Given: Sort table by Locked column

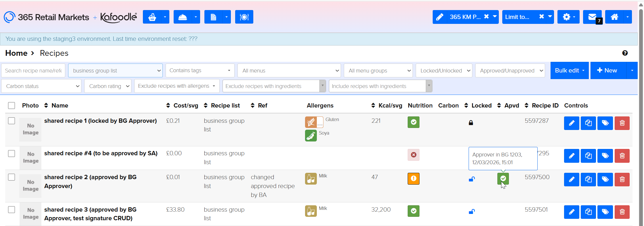Looking at the screenshot, I should pos(478,106).
